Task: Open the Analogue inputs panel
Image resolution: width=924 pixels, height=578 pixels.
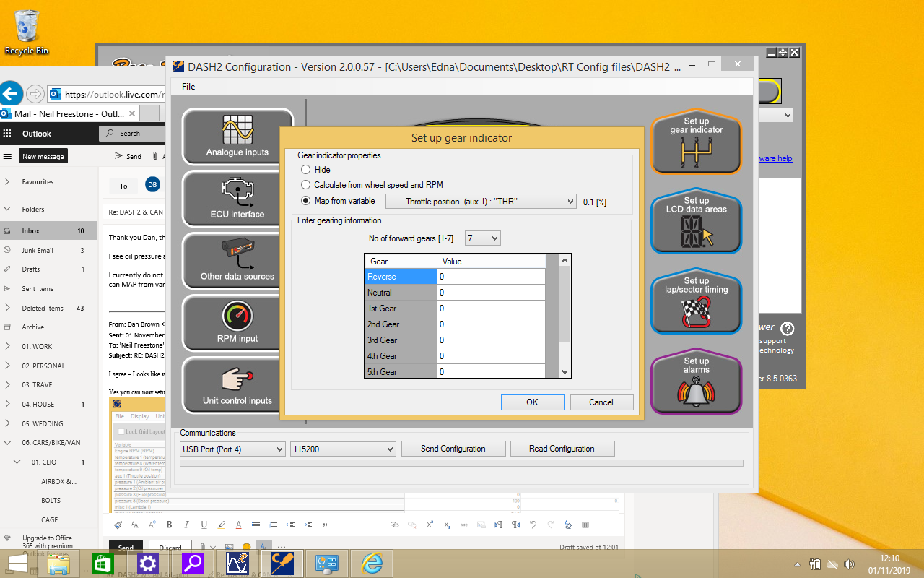Action: coord(237,137)
